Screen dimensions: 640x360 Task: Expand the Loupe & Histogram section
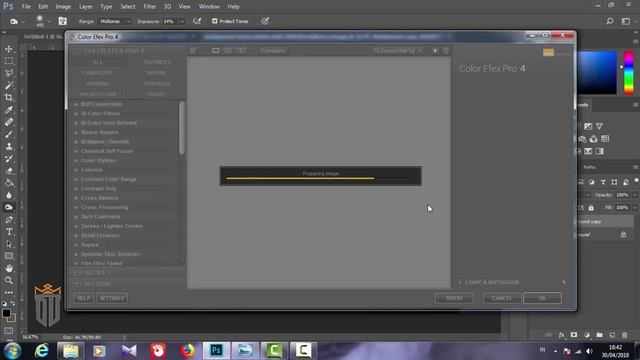(489, 282)
